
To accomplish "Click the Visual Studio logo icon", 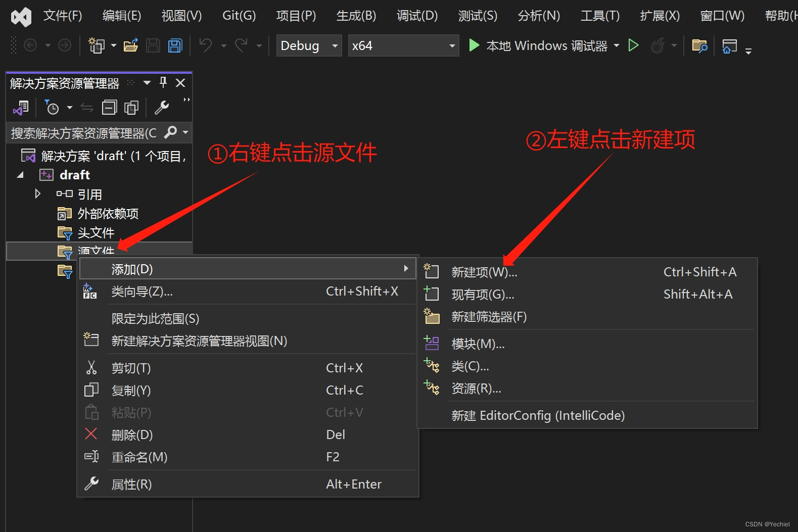I will point(21,17).
